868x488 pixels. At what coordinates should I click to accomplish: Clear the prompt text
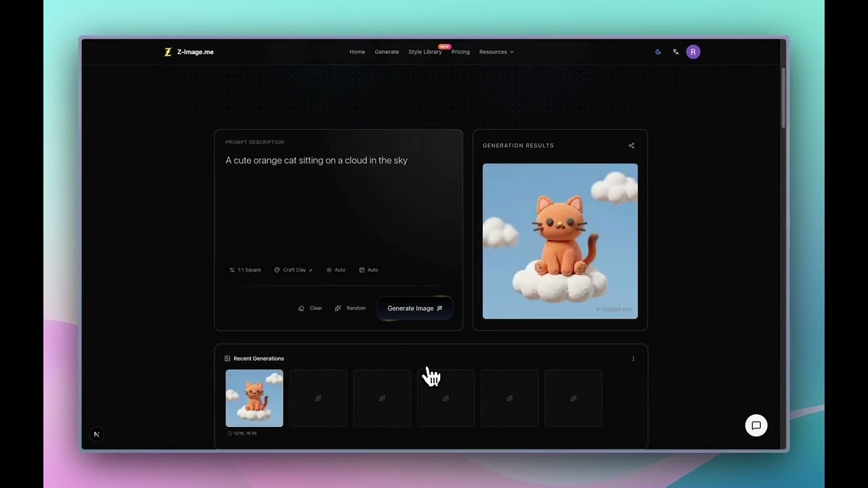coord(310,308)
